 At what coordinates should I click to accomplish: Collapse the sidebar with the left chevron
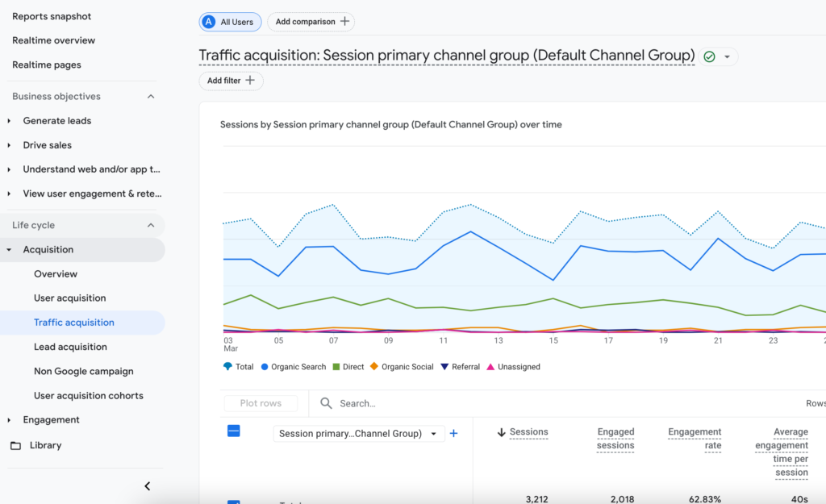click(x=147, y=486)
